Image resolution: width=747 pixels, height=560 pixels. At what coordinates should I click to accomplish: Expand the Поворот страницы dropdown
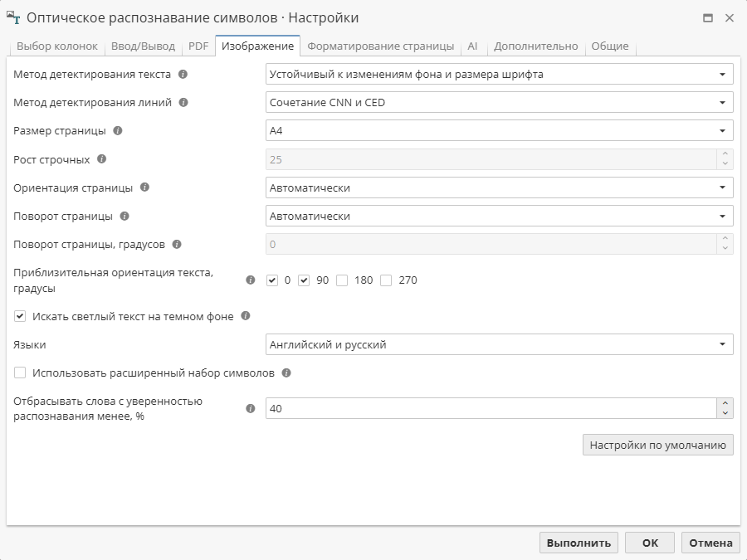click(x=725, y=215)
